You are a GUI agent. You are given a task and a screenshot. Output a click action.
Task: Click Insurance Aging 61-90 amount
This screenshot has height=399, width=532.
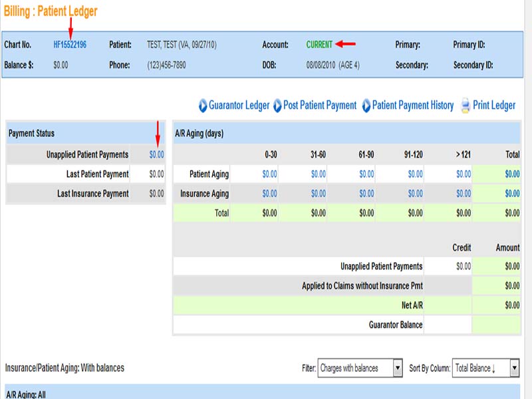tap(366, 194)
